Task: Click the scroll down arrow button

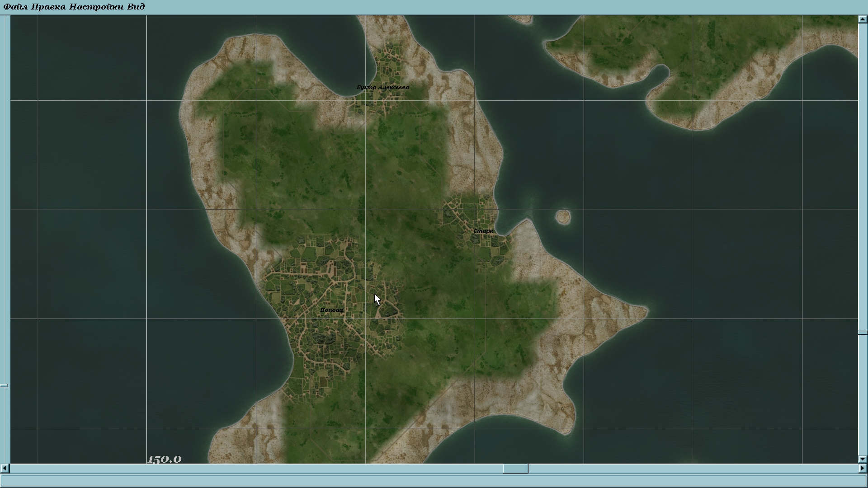Action: pos(863,459)
